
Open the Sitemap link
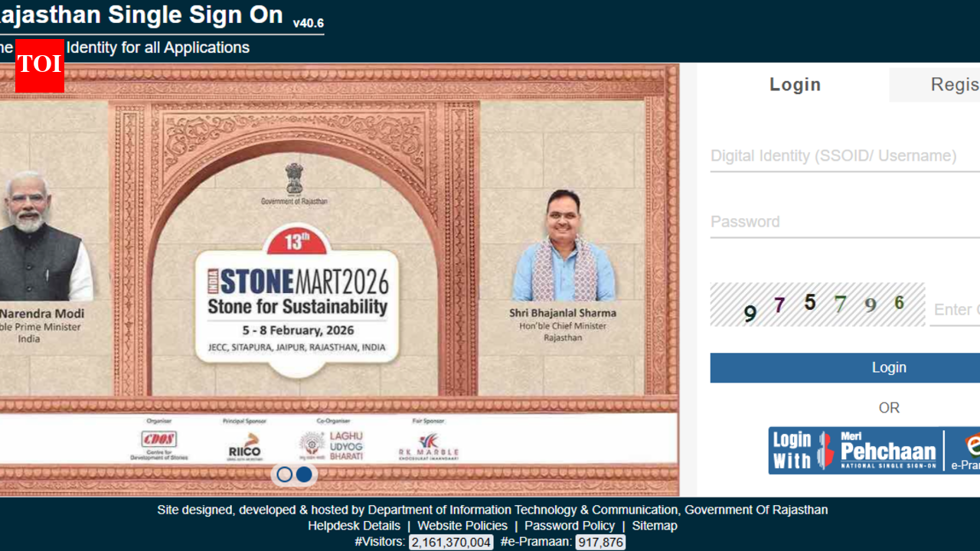(655, 526)
